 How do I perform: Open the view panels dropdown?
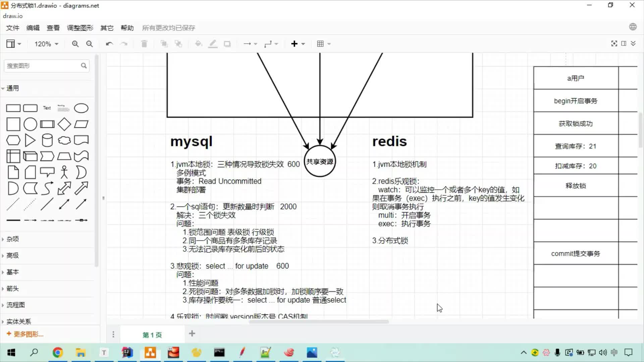[14, 44]
